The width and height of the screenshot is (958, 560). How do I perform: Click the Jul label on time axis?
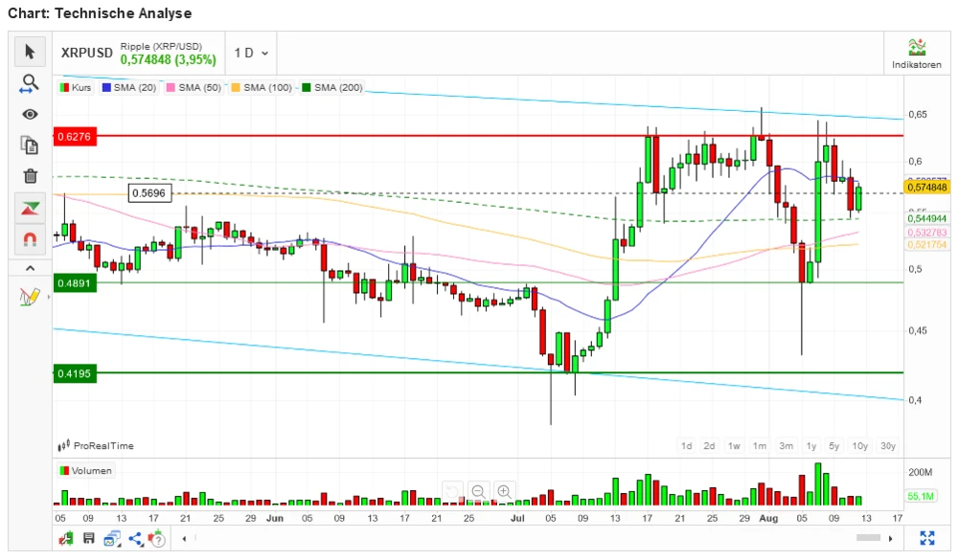coord(517,518)
